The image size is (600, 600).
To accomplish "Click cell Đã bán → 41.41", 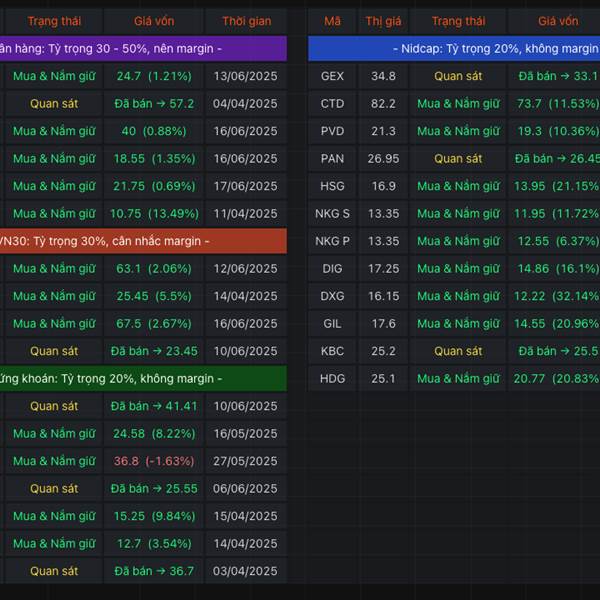I will (x=154, y=406).
